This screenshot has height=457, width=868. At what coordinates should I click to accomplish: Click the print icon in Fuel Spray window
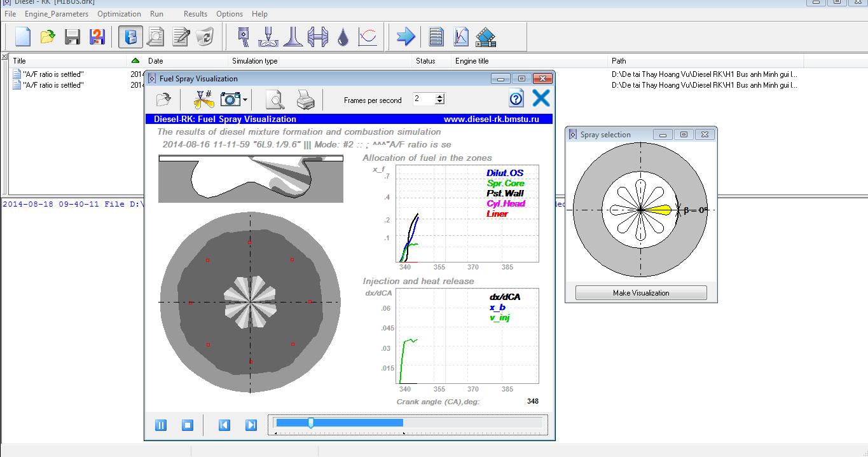coord(305,99)
